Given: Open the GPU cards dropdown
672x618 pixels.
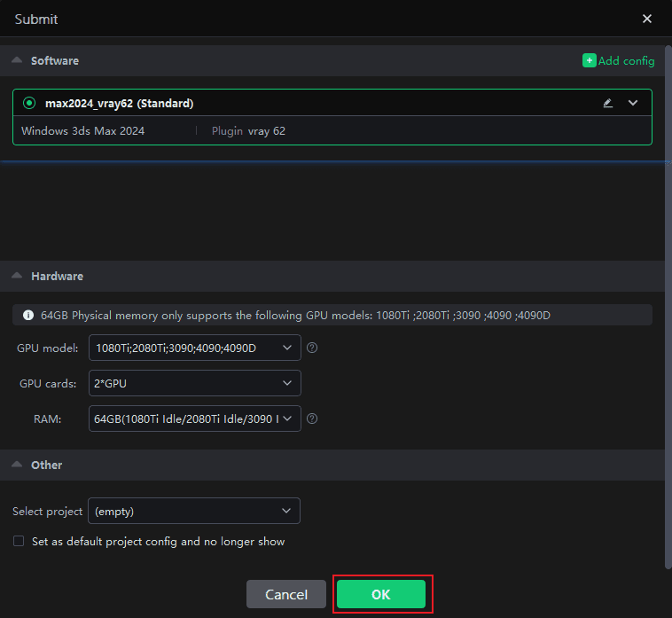Looking at the screenshot, I should click(194, 383).
